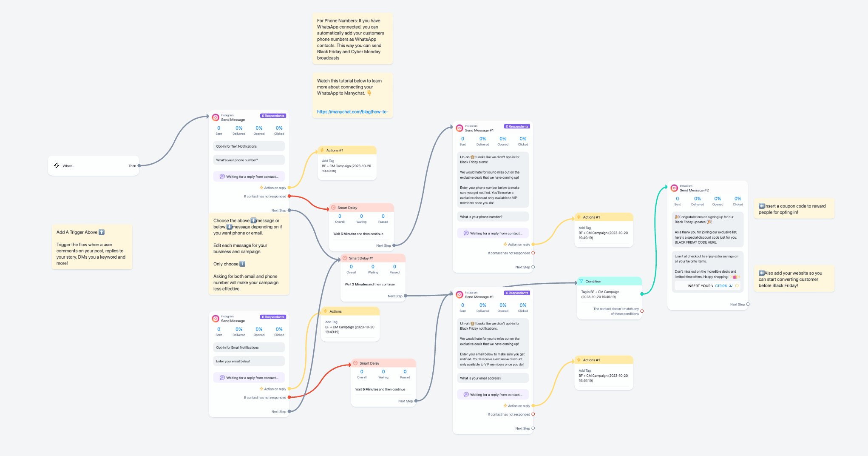Viewport: 868px width, 456px height.
Task: Click the Actions #1 lightning icon near phone message
Action: tap(322, 150)
